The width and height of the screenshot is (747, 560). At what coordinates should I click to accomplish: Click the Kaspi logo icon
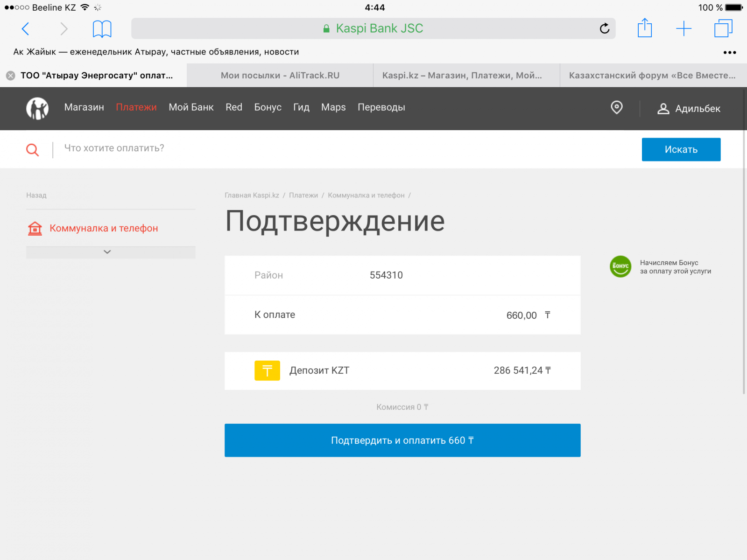37,108
